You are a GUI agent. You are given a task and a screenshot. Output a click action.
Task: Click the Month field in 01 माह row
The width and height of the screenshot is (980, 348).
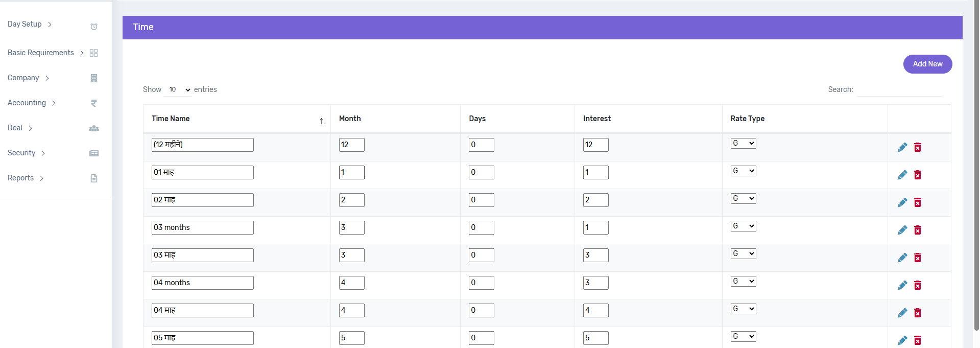pyautogui.click(x=351, y=172)
